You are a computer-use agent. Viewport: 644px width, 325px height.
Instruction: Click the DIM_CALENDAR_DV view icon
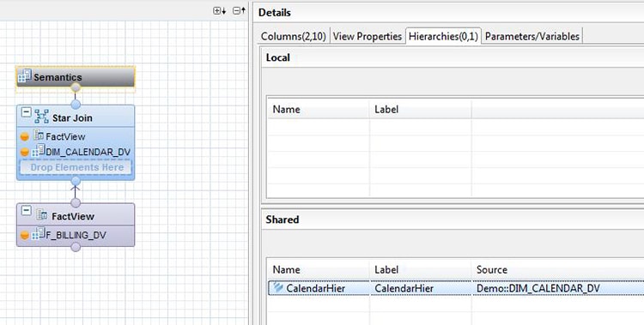click(39, 150)
